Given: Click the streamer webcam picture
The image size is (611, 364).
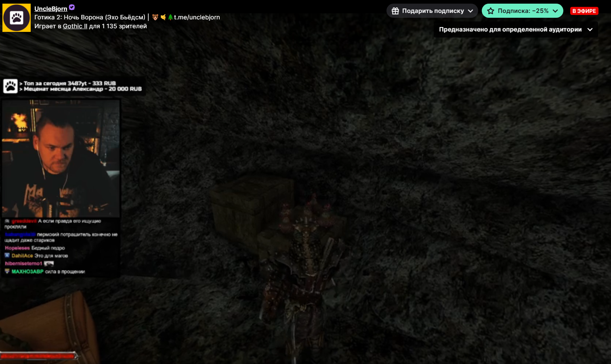Looking at the screenshot, I should tap(61, 158).
